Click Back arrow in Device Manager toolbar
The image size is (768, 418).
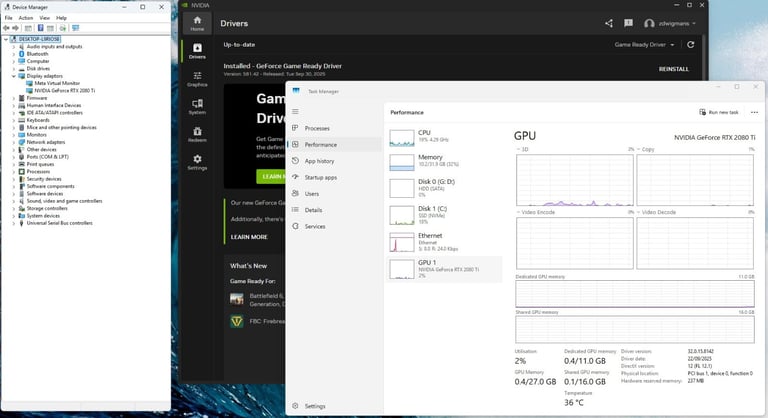click(x=6, y=28)
